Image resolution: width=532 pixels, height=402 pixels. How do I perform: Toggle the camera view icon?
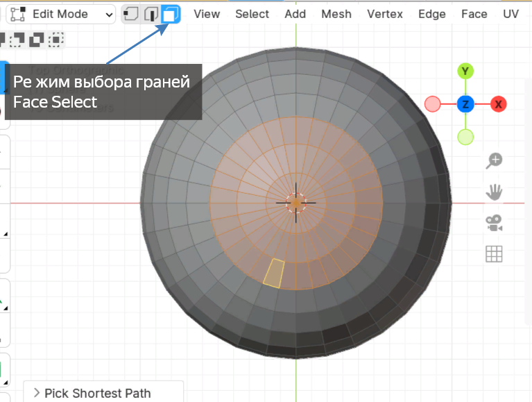[x=494, y=223]
